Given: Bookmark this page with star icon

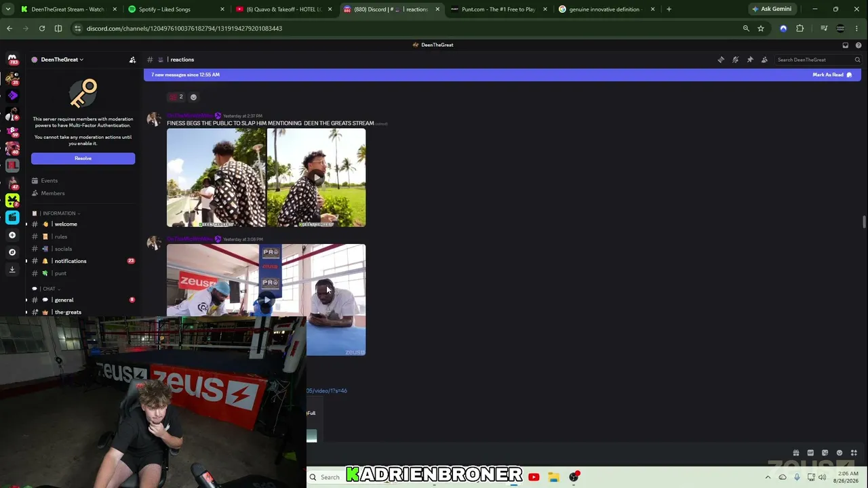Looking at the screenshot, I should coord(761,28).
